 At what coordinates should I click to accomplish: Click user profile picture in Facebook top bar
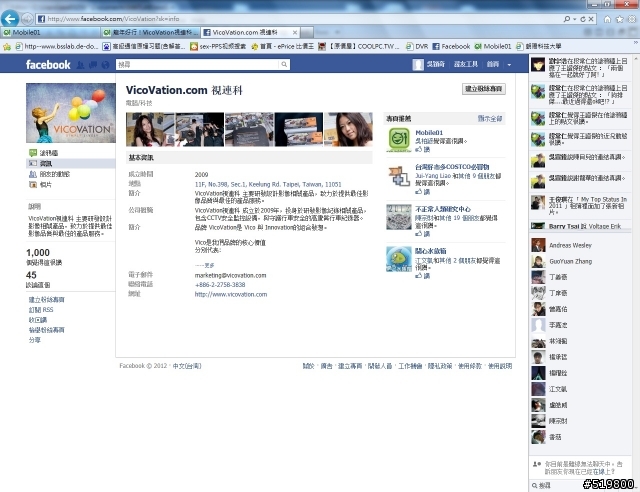(418, 65)
